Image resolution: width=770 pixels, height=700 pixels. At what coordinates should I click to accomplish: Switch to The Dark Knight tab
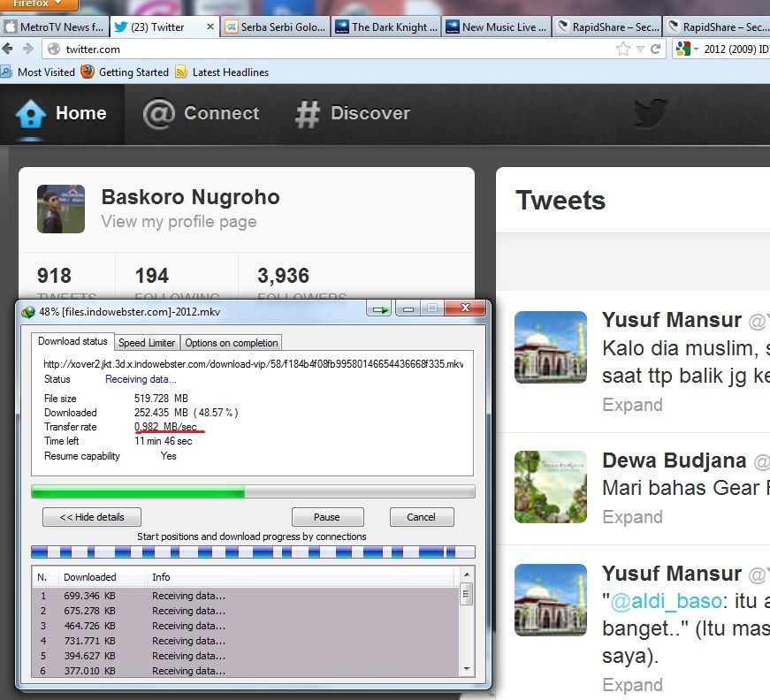(386, 27)
